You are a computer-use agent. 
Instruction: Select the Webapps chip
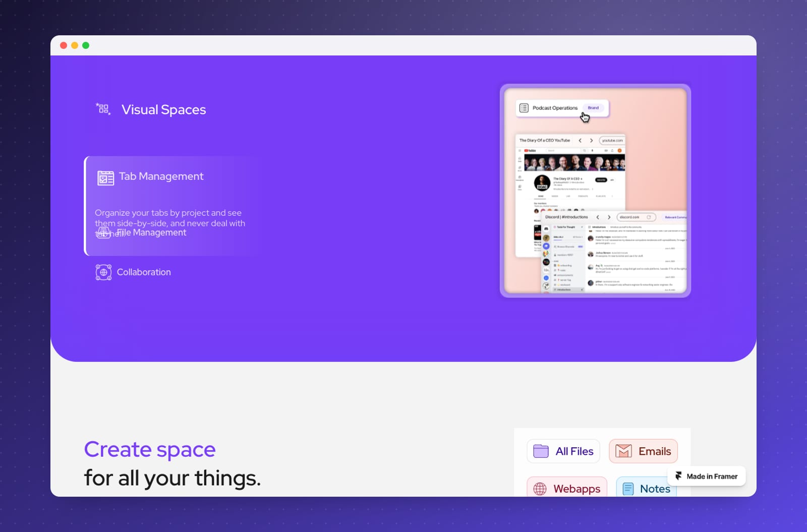pyautogui.click(x=567, y=487)
